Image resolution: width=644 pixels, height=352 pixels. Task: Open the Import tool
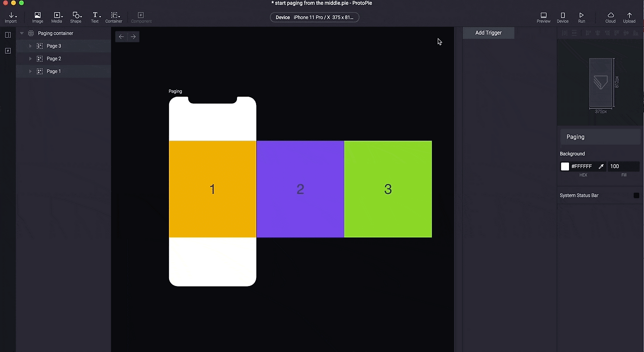click(x=11, y=18)
